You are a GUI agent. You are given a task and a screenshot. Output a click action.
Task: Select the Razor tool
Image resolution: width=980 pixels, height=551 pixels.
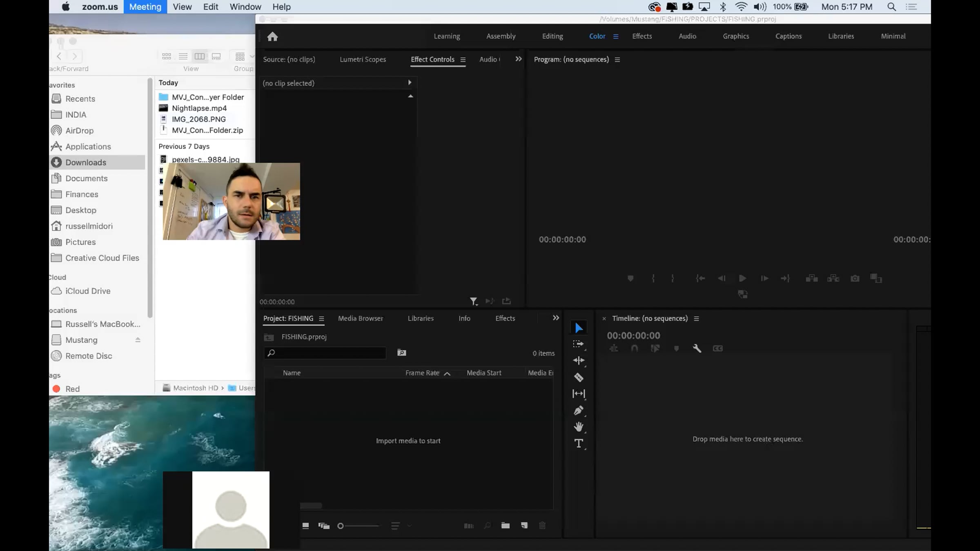point(578,377)
